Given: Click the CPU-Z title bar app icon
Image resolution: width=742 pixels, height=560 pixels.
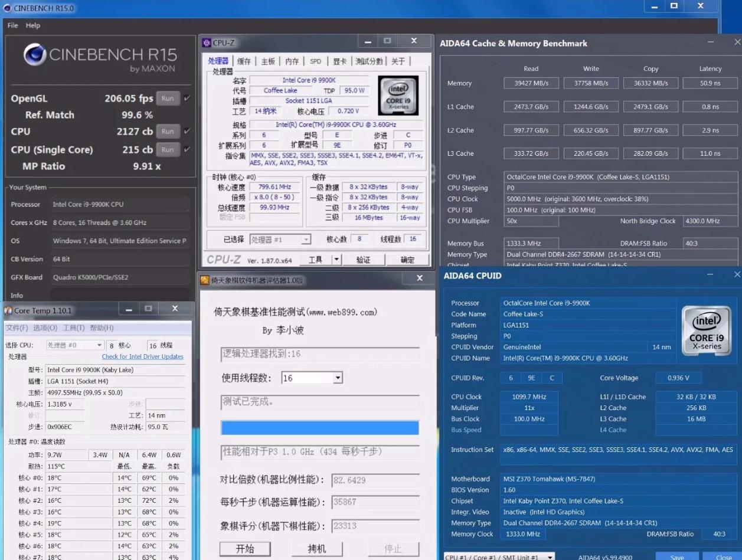Looking at the screenshot, I should click(x=206, y=42).
